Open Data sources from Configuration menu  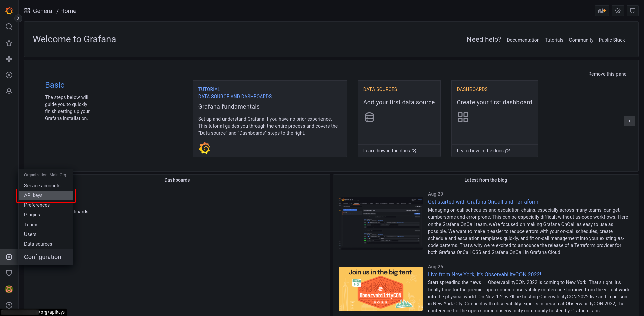46,244
